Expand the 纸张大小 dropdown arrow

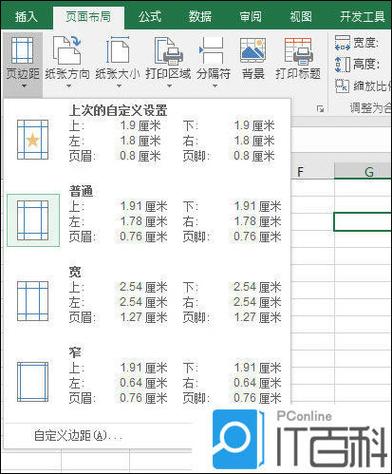119,86
